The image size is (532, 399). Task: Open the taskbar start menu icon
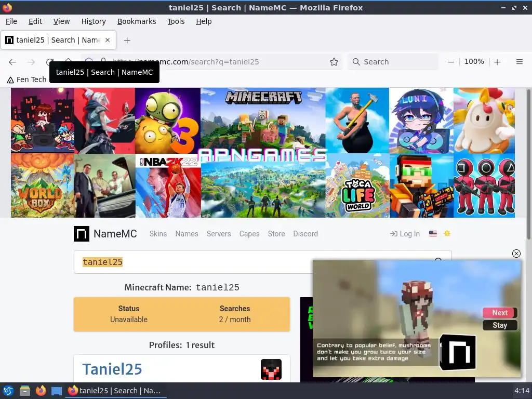coord(8,391)
